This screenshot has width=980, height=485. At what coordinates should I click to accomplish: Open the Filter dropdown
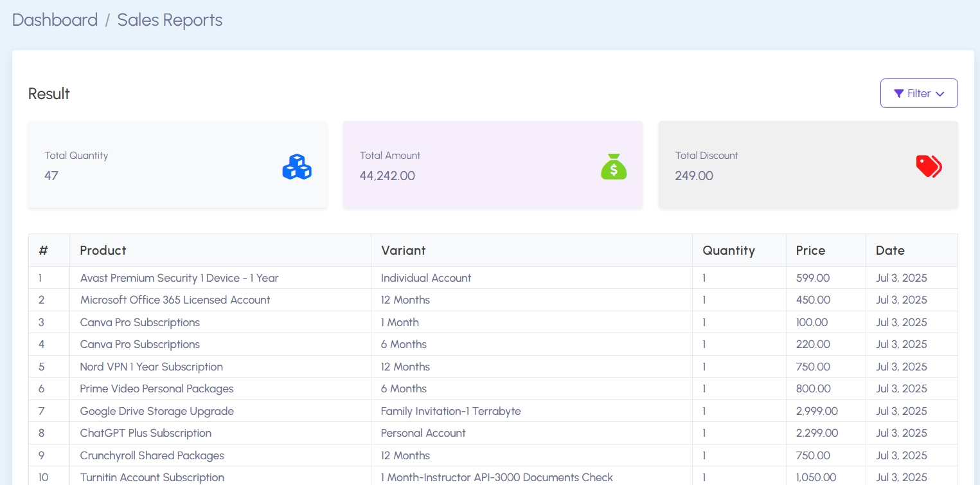(919, 93)
